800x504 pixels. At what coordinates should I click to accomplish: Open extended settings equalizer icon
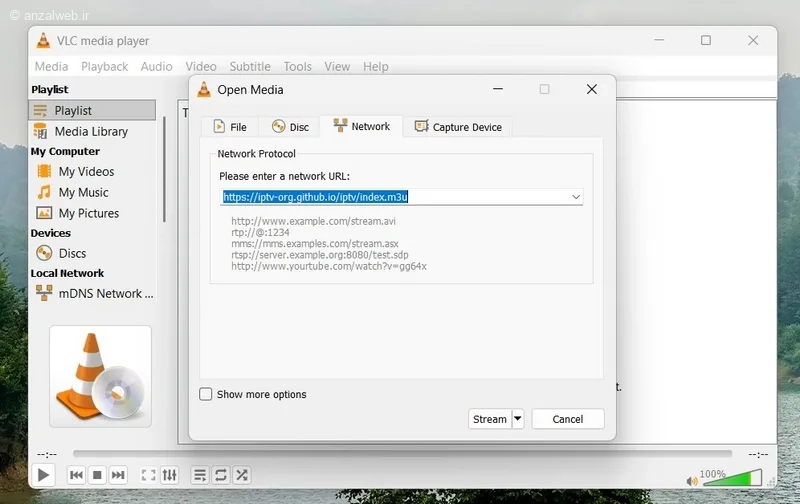169,475
